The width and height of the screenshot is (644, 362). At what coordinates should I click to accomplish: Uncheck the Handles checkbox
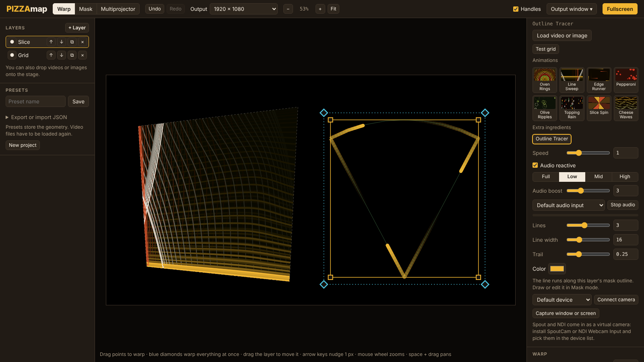tap(516, 9)
